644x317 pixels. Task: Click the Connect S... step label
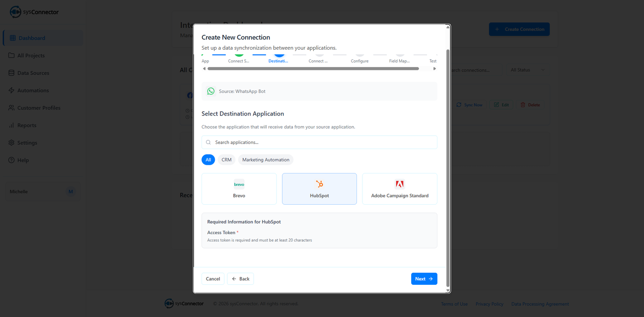click(x=239, y=61)
